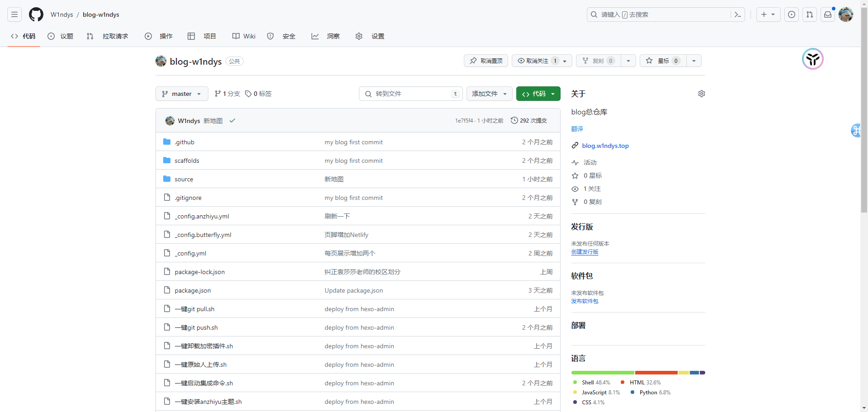The width and height of the screenshot is (868, 412).
Task: Open the GitHub homepage logo
Action: [x=36, y=14]
